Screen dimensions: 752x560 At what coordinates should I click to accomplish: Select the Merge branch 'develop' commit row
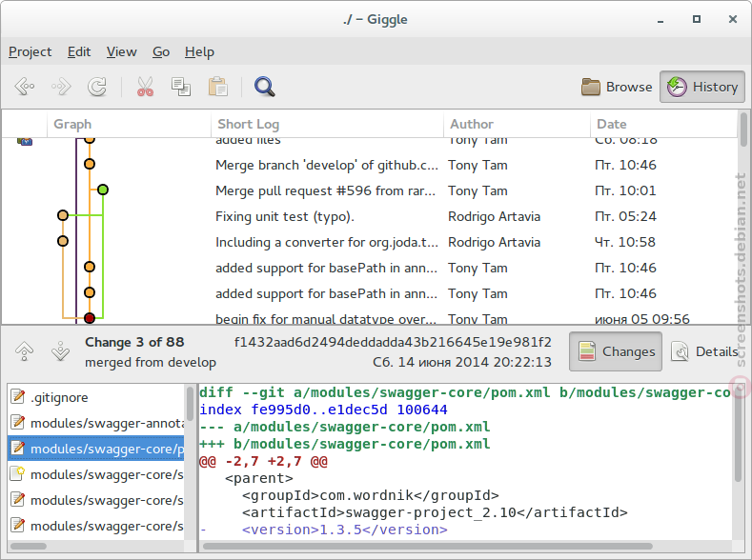369,165
